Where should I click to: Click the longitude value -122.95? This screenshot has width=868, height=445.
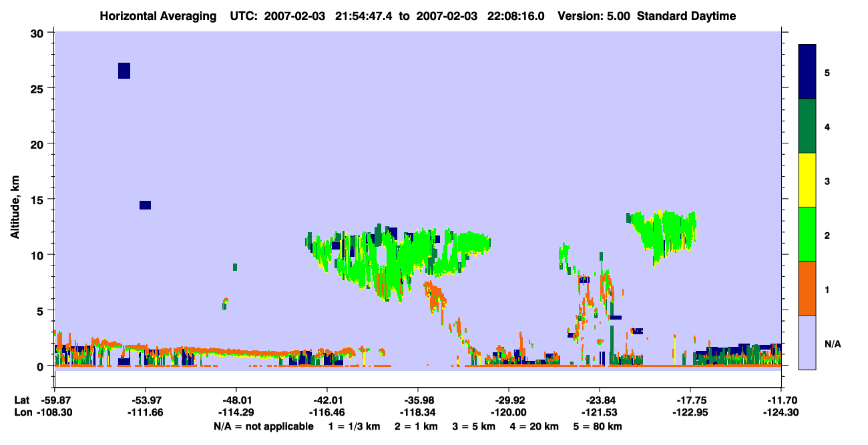[690, 412]
